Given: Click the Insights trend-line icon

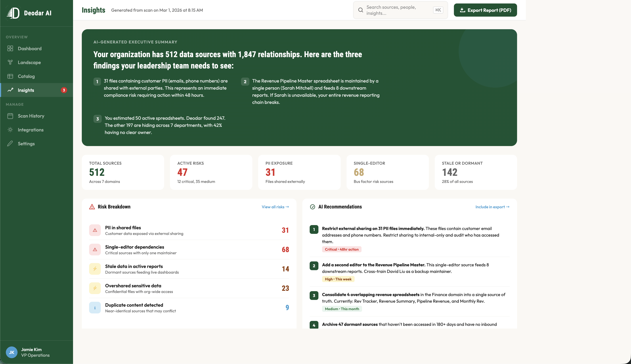Looking at the screenshot, I should pyautogui.click(x=10, y=90).
